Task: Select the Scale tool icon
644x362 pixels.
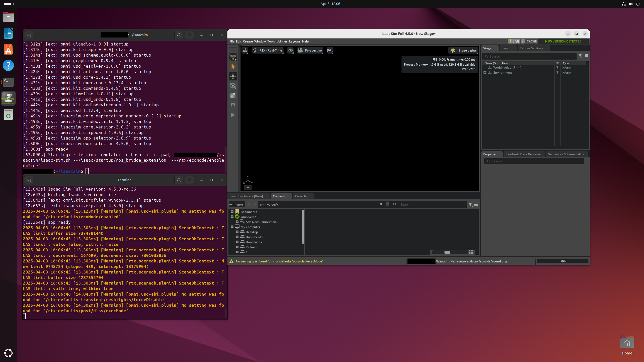Action: click(233, 95)
